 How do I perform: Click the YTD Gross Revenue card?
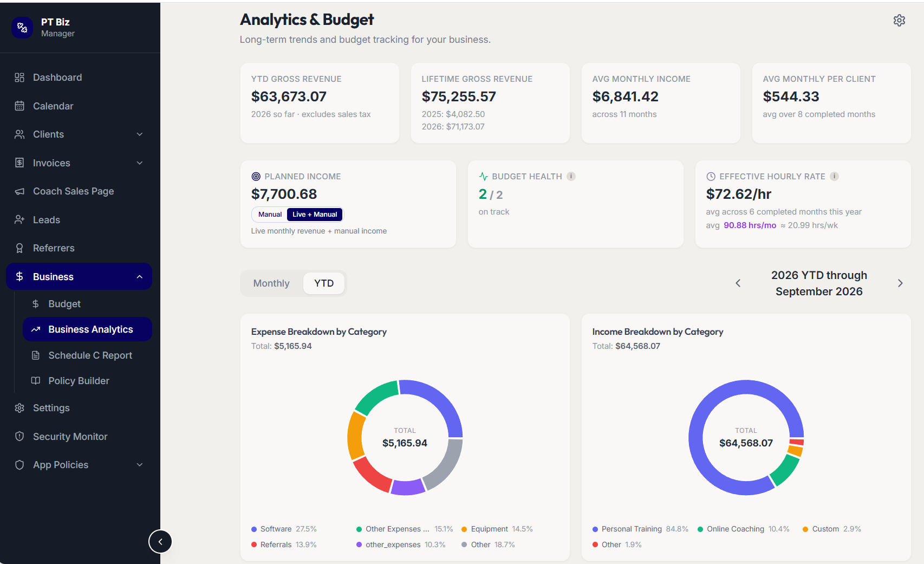(x=320, y=103)
